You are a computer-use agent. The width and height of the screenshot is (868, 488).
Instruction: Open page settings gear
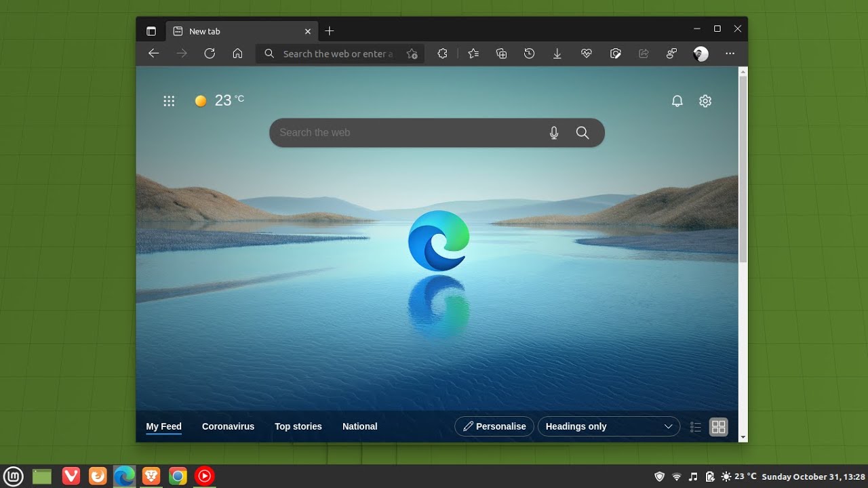point(705,101)
